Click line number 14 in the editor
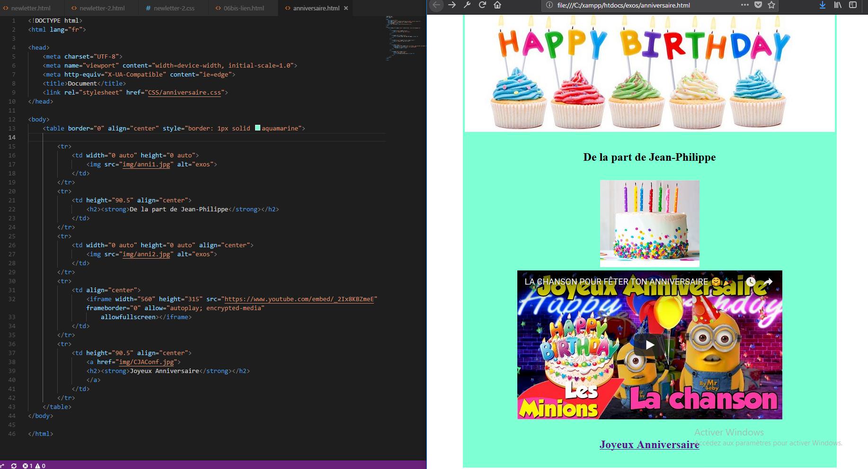The height and width of the screenshot is (469, 868). 12,137
